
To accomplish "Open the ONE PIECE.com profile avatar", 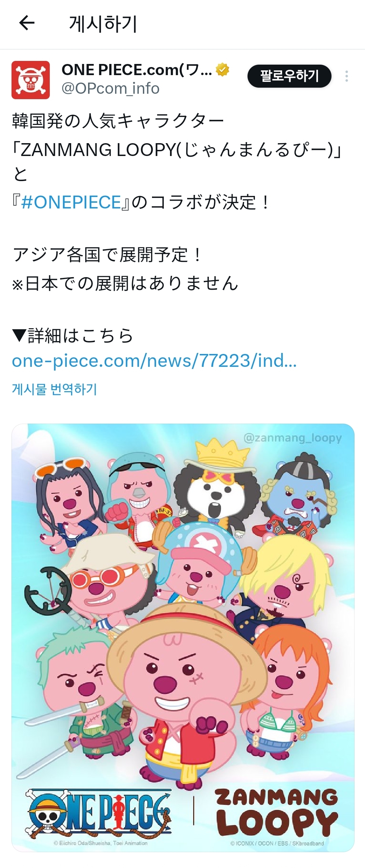I will (x=31, y=80).
